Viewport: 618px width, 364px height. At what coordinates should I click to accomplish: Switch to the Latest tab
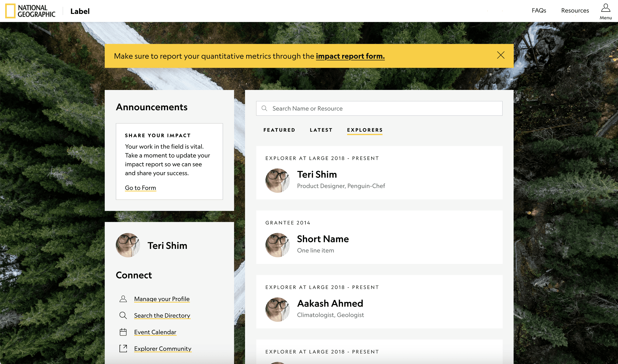[x=321, y=130]
